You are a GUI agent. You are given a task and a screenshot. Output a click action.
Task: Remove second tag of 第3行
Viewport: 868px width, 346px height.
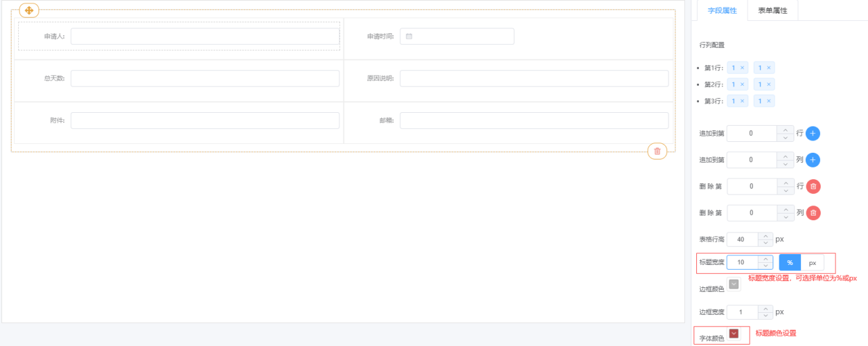[x=769, y=101]
